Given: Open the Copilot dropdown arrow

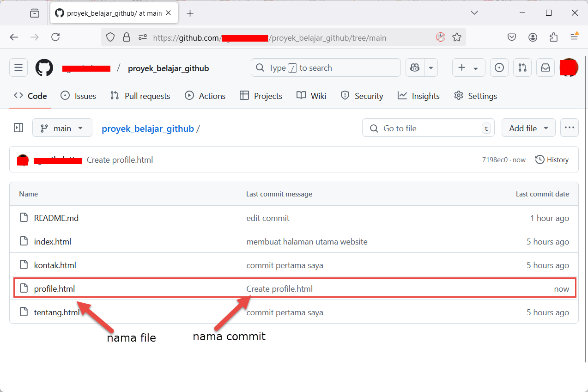Looking at the screenshot, I should (430, 68).
